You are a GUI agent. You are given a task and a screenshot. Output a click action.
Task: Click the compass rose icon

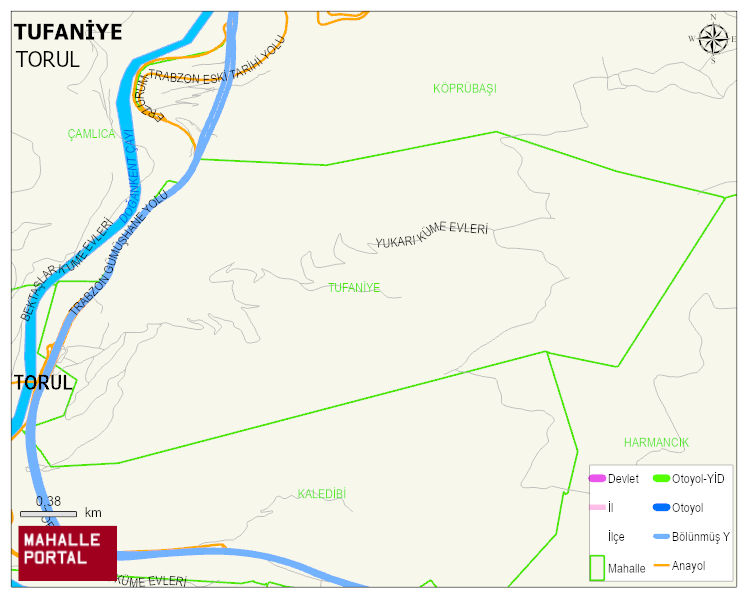713,39
